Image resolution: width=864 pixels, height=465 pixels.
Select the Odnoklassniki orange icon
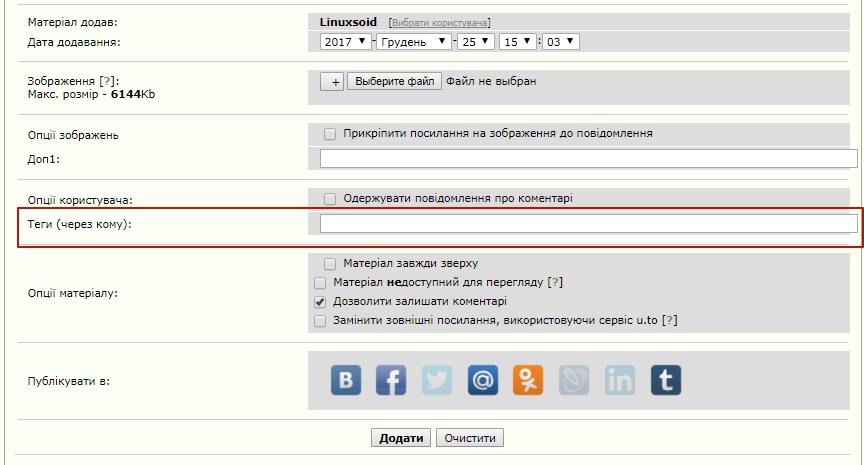[527, 380]
